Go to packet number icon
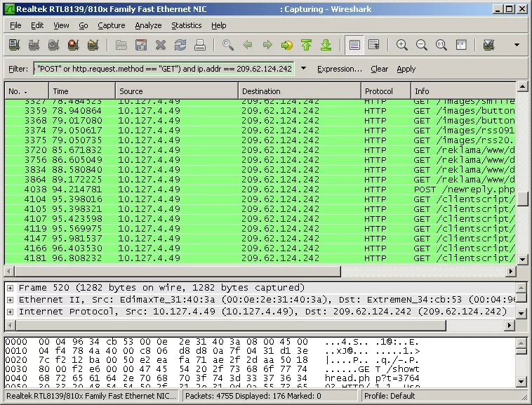The image size is (532, 405). point(287,45)
